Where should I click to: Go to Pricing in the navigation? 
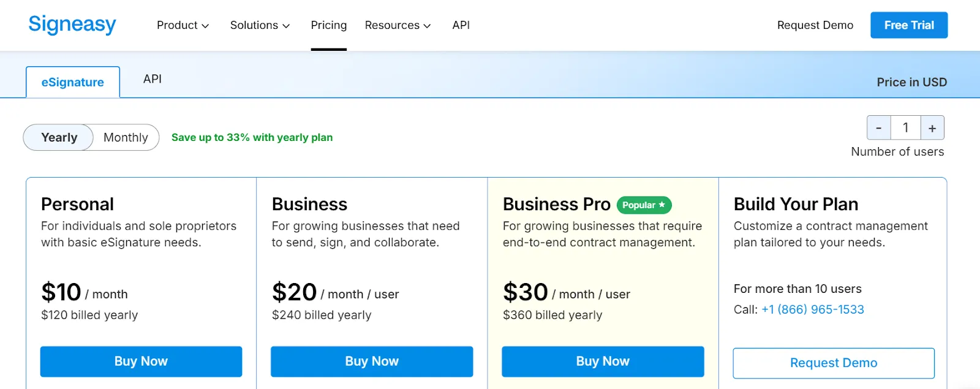click(329, 25)
